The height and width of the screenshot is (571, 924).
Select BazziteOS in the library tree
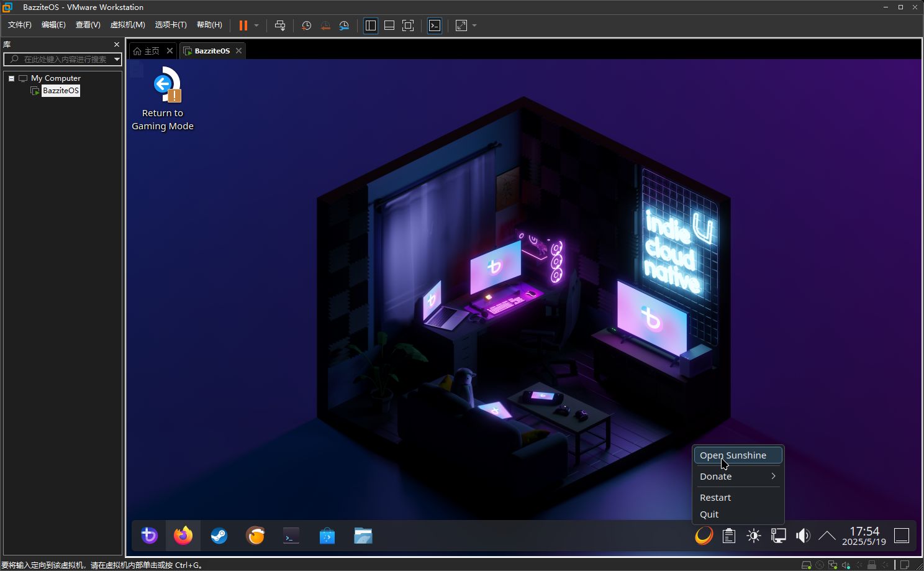[61, 91]
